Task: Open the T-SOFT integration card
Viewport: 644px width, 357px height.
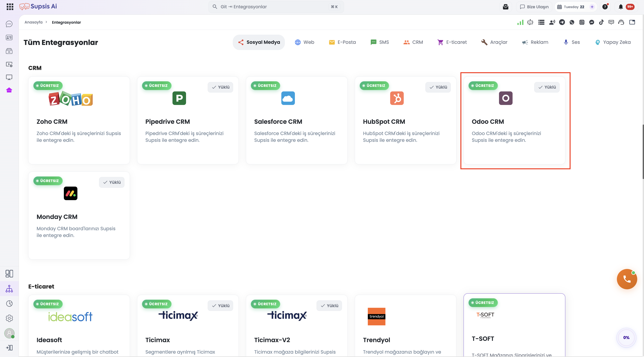Action: click(x=514, y=325)
